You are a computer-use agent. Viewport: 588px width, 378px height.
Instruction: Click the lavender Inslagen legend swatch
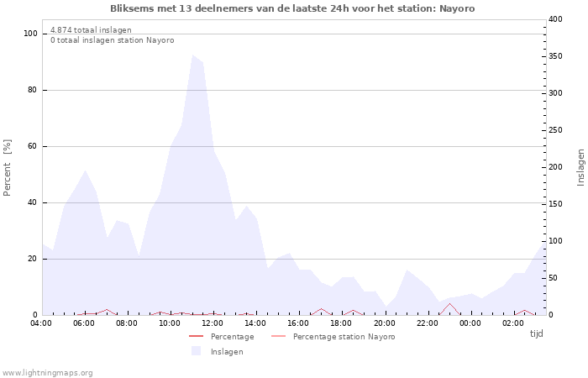pos(196,351)
